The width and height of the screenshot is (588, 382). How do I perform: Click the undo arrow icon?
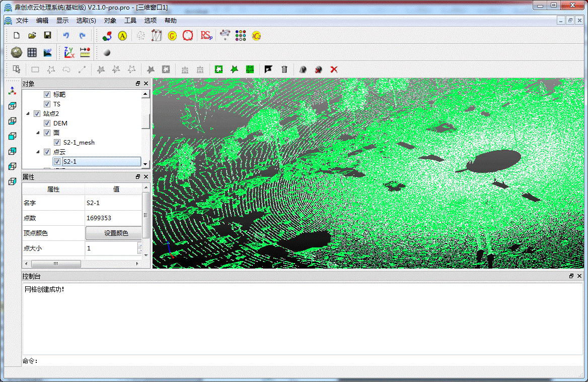[66, 35]
